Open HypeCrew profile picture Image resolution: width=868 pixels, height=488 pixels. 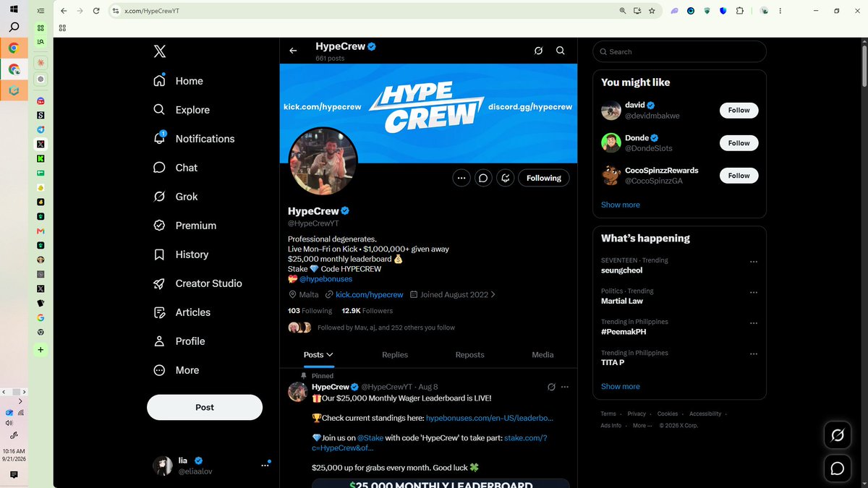pos(323,161)
